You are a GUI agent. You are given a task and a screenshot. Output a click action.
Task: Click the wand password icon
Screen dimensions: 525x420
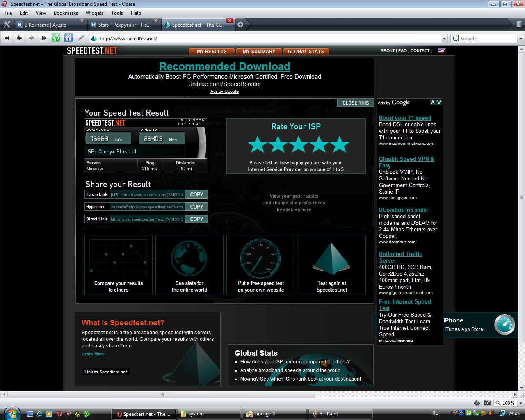(x=81, y=38)
